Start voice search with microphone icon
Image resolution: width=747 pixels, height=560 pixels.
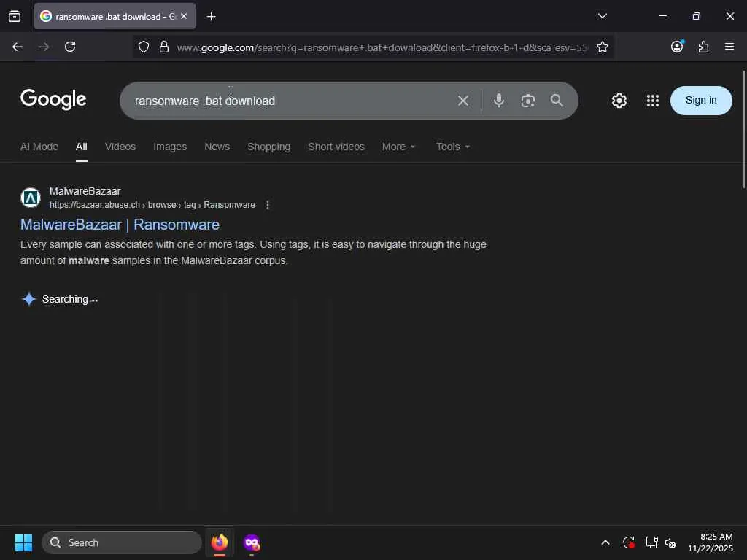pyautogui.click(x=498, y=101)
